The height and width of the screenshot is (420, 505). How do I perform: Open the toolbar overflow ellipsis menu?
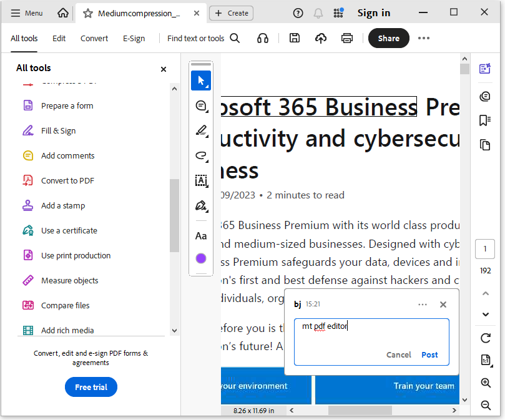tap(424, 38)
